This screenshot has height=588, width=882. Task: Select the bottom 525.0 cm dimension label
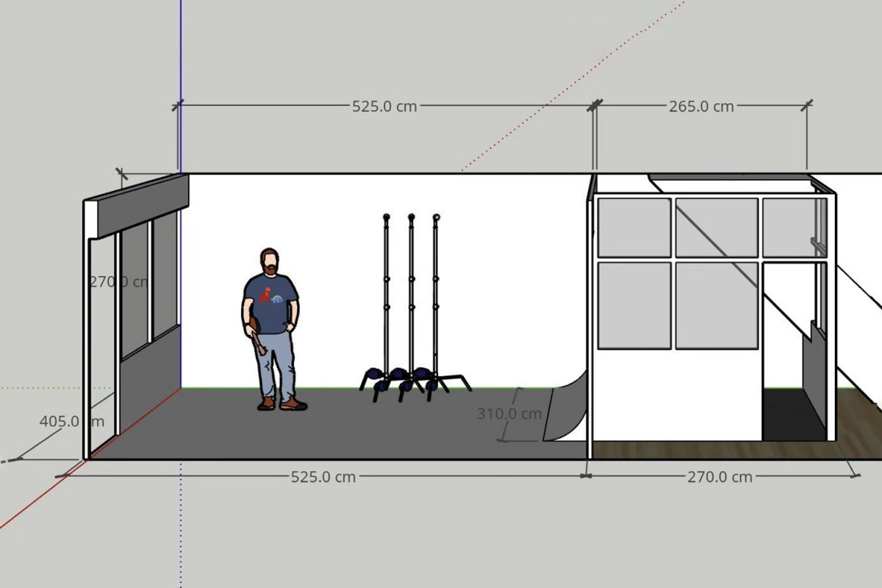coord(323,476)
